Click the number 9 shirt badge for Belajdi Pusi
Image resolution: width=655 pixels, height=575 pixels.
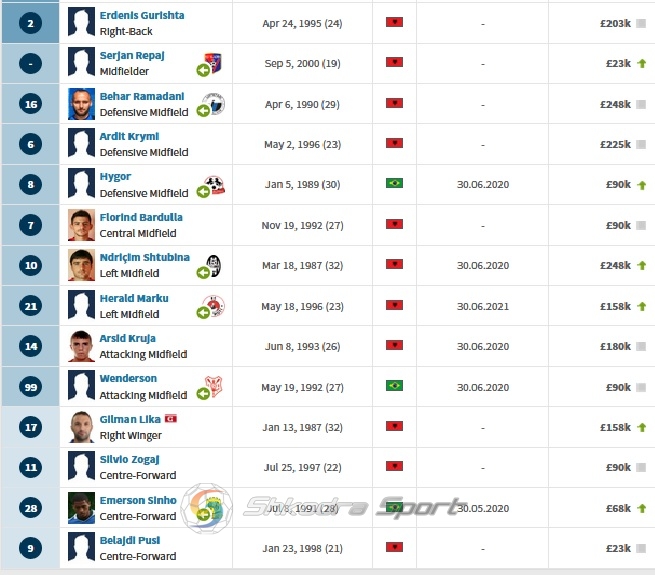coord(30,548)
